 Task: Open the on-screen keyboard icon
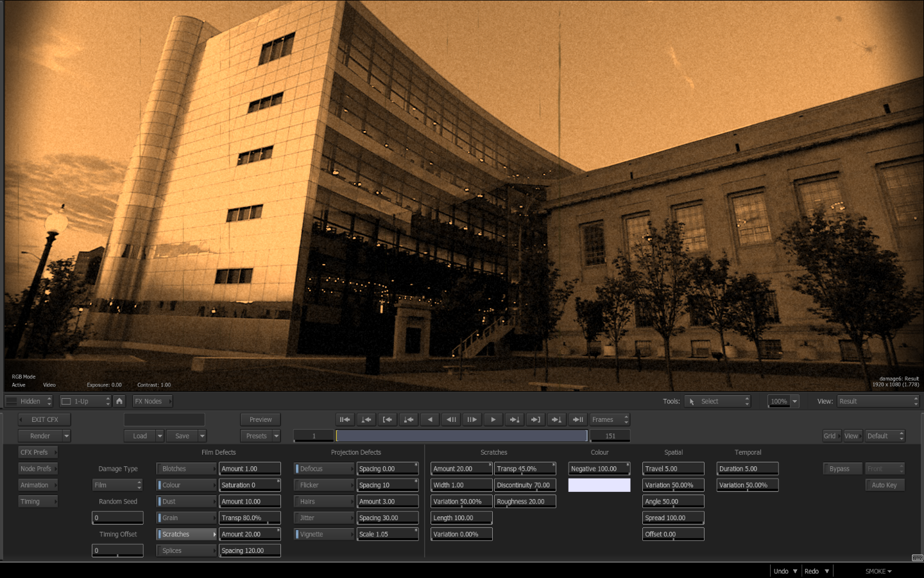tap(917, 557)
